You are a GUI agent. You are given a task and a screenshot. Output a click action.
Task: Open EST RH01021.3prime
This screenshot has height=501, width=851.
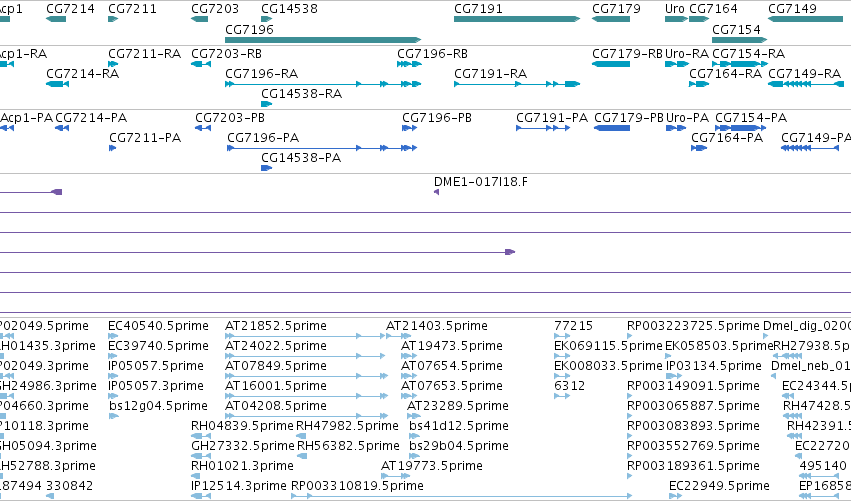[242, 466]
